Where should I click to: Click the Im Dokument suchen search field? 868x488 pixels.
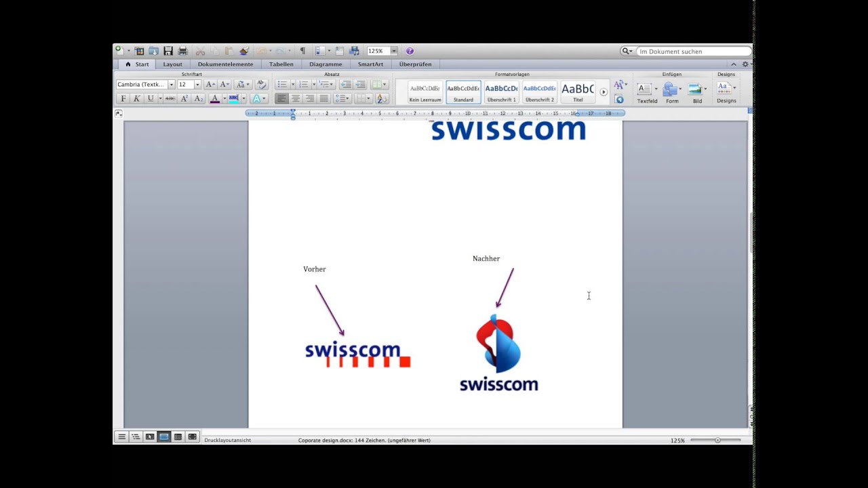[693, 52]
